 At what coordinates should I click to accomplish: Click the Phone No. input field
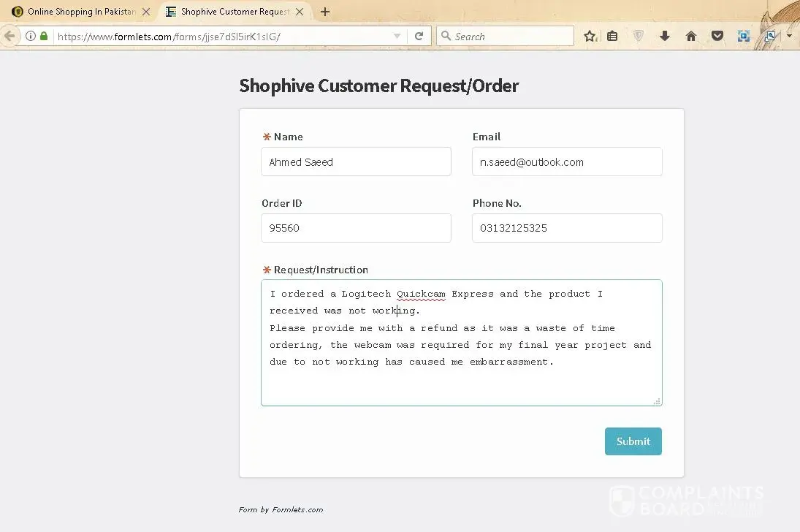(568, 228)
